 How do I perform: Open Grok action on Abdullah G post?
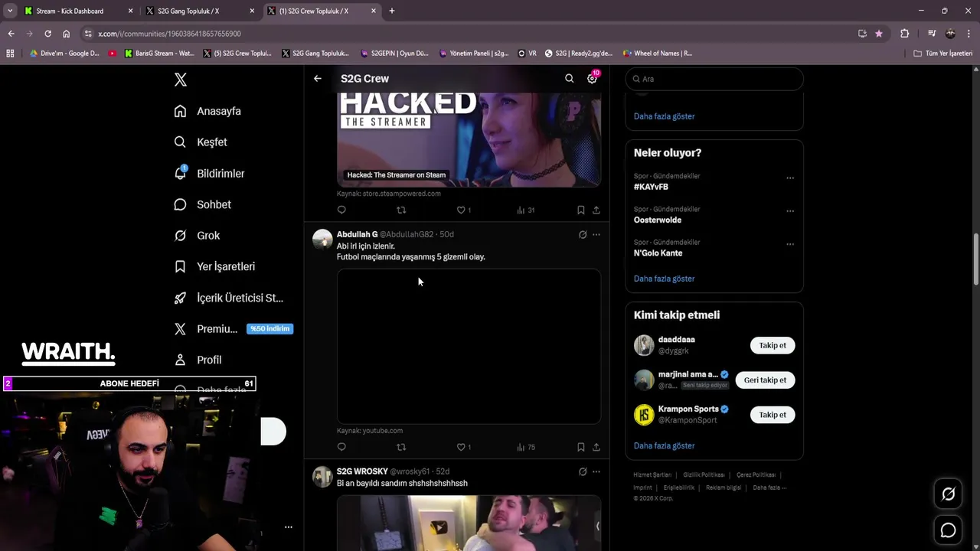[583, 235]
